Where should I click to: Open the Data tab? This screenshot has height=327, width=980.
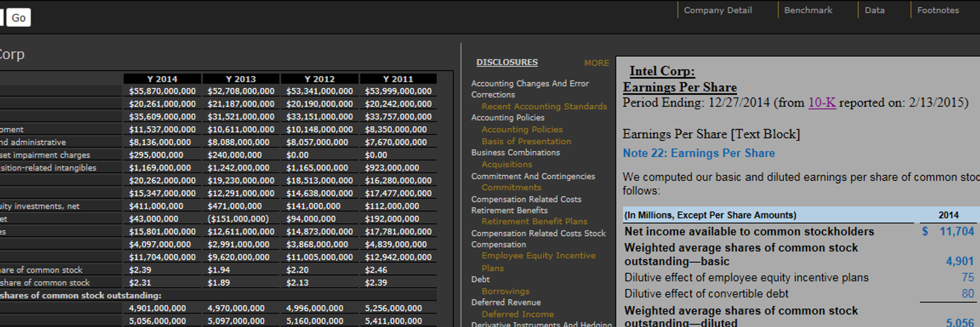click(x=874, y=10)
